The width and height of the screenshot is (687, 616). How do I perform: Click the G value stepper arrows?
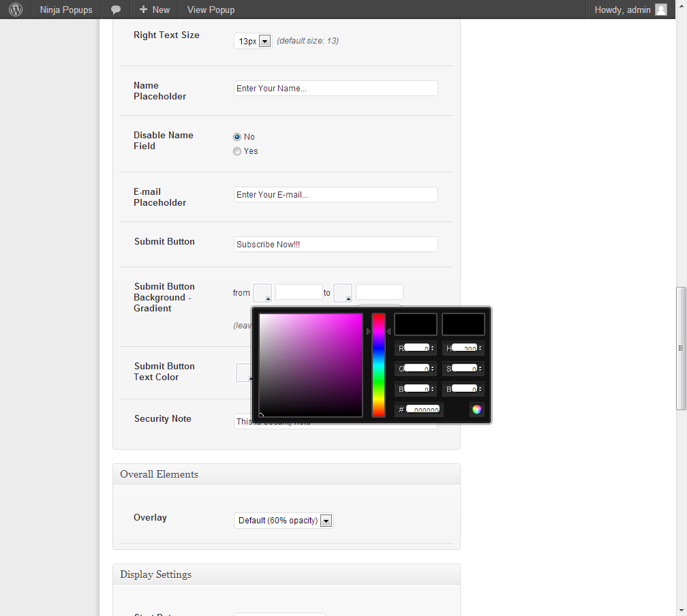tap(432, 369)
